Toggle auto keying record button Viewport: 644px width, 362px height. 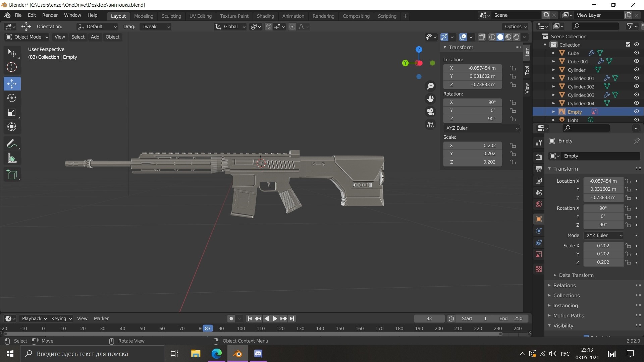click(231, 318)
